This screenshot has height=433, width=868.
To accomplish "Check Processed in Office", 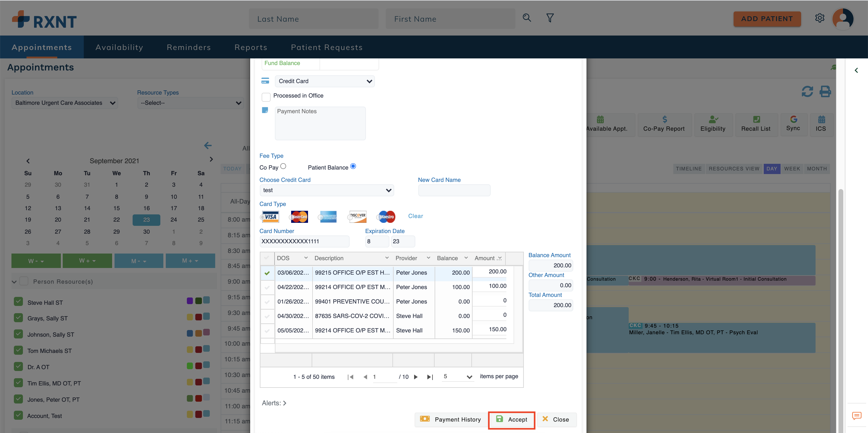I will click(266, 97).
